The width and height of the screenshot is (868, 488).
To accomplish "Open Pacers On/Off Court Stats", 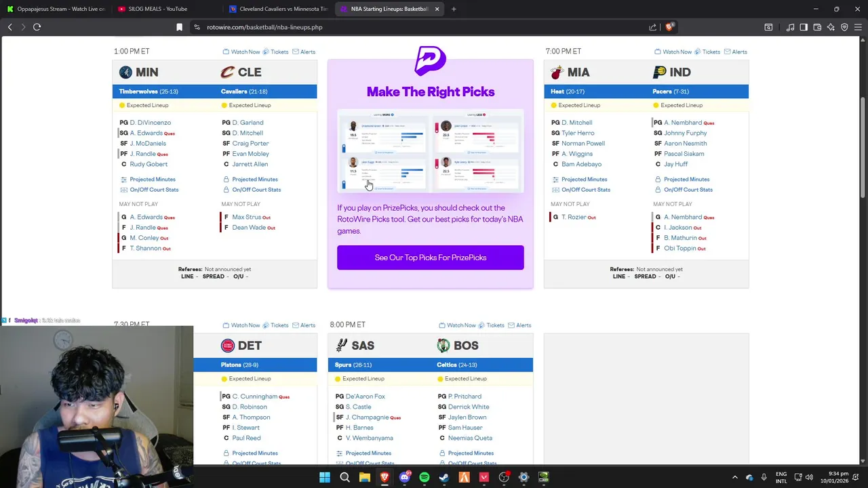I will click(688, 190).
